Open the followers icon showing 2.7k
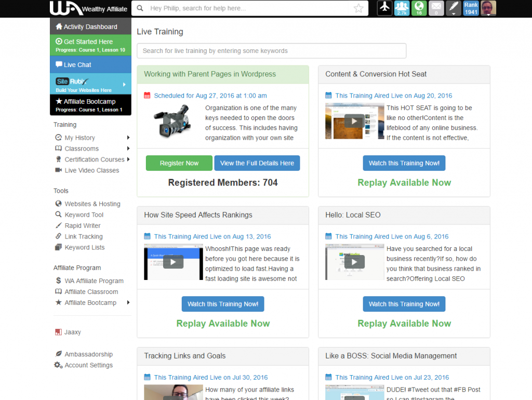Image resolution: width=532 pixels, height=400 pixels. pos(402,8)
